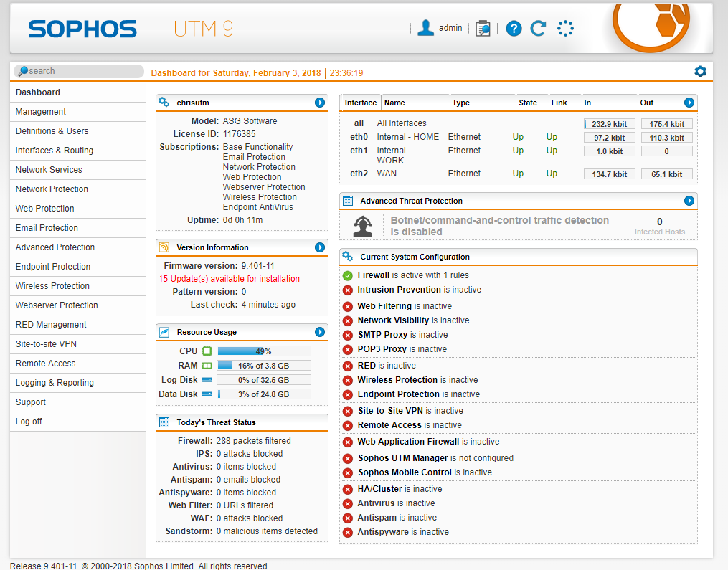This screenshot has height=570, width=728.
Task: Click the red Intrusion Prevention status icon
Action: (347, 290)
